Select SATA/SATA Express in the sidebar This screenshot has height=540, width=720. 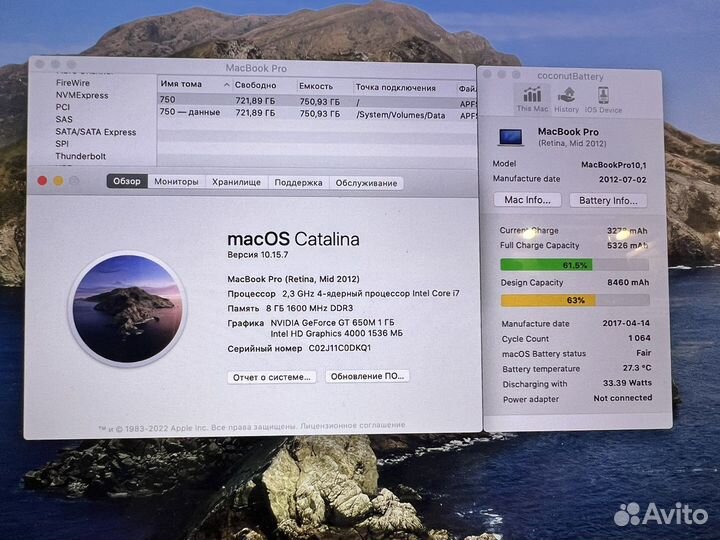96,132
